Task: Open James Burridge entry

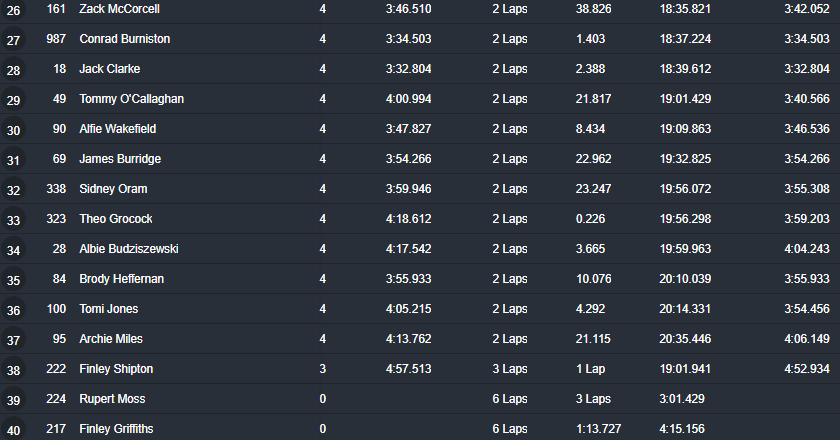Action: tap(120, 159)
